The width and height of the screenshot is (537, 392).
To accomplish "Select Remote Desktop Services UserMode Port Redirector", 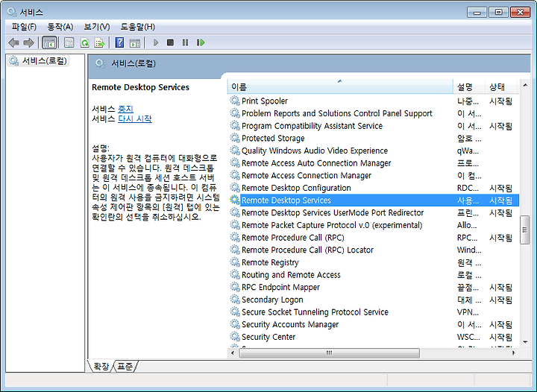I will [374, 212].
